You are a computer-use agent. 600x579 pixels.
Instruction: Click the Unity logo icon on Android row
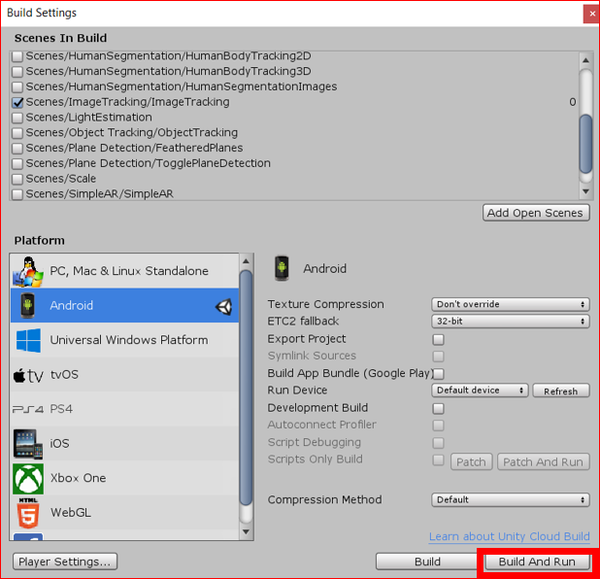(x=224, y=307)
